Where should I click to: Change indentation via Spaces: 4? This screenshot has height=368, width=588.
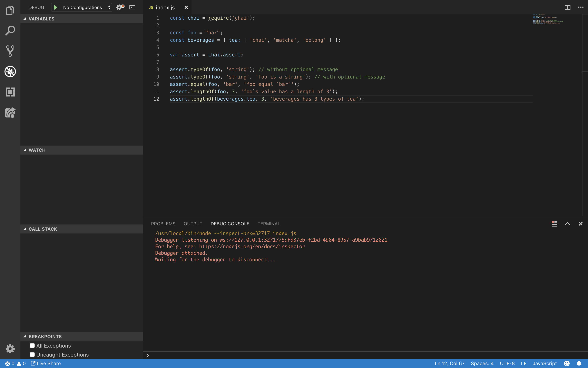482,363
